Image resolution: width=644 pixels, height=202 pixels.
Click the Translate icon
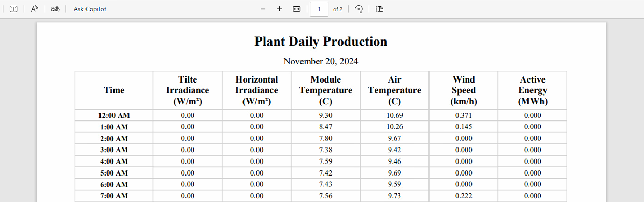pyautogui.click(x=55, y=9)
